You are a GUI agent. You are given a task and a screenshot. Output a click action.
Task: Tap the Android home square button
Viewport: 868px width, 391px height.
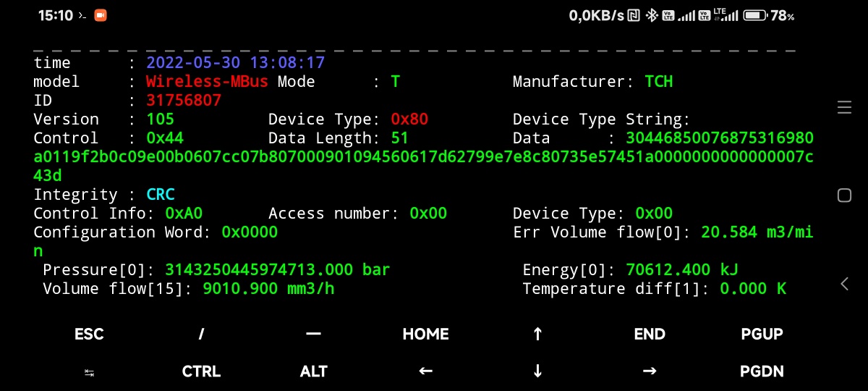pyautogui.click(x=844, y=195)
